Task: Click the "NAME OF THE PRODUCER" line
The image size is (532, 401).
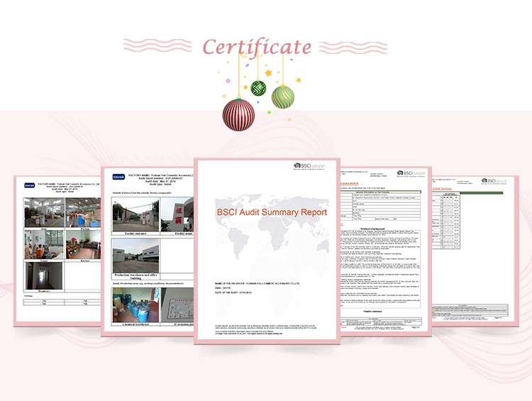Action: point(257,283)
